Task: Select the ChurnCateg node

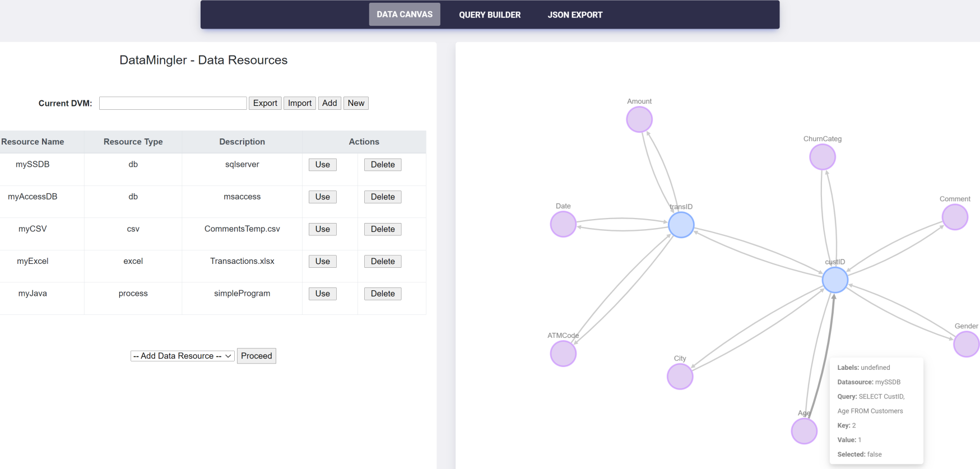Action: pos(822,157)
